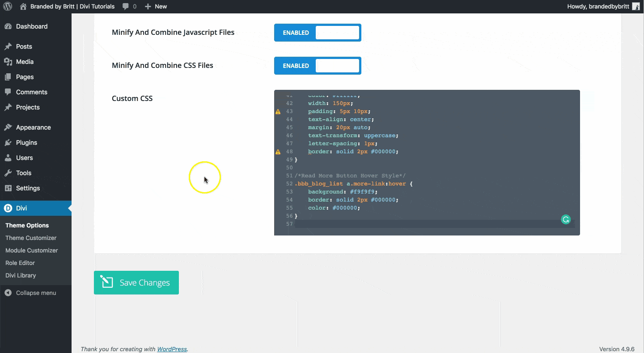
Task: Open the Plugins menu
Action: pyautogui.click(x=36, y=143)
